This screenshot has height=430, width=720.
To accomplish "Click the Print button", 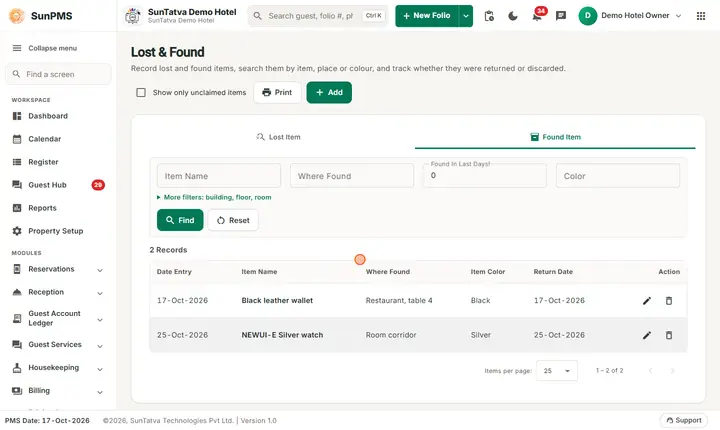I will pos(277,92).
